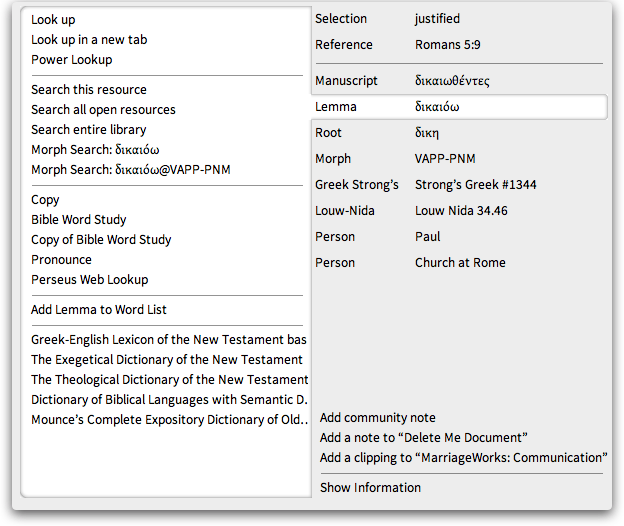
Task: Select the Manuscript row δικαιωθέντες
Action: pos(459,81)
